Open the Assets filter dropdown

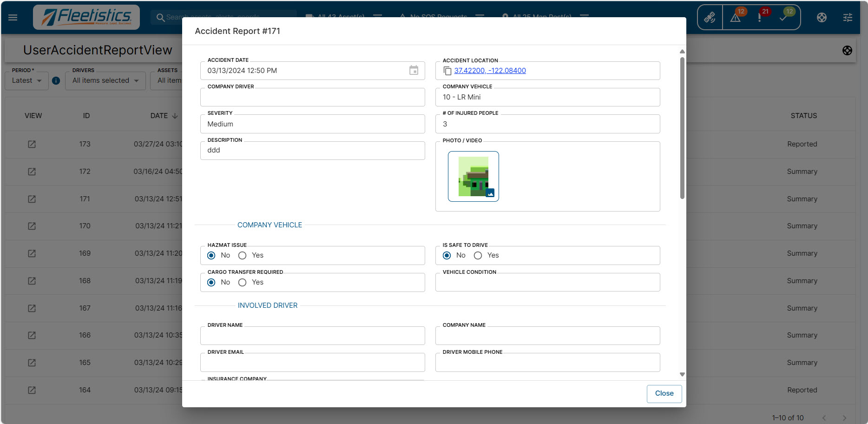point(166,80)
